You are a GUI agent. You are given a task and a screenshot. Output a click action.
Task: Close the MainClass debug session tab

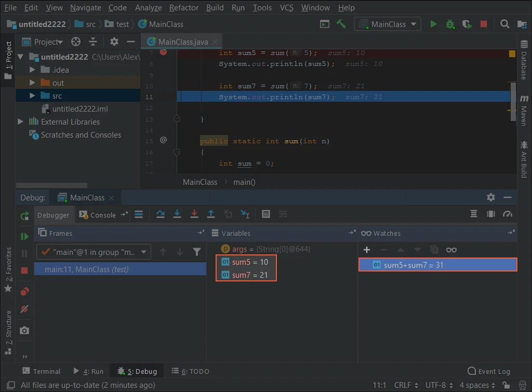click(111, 198)
